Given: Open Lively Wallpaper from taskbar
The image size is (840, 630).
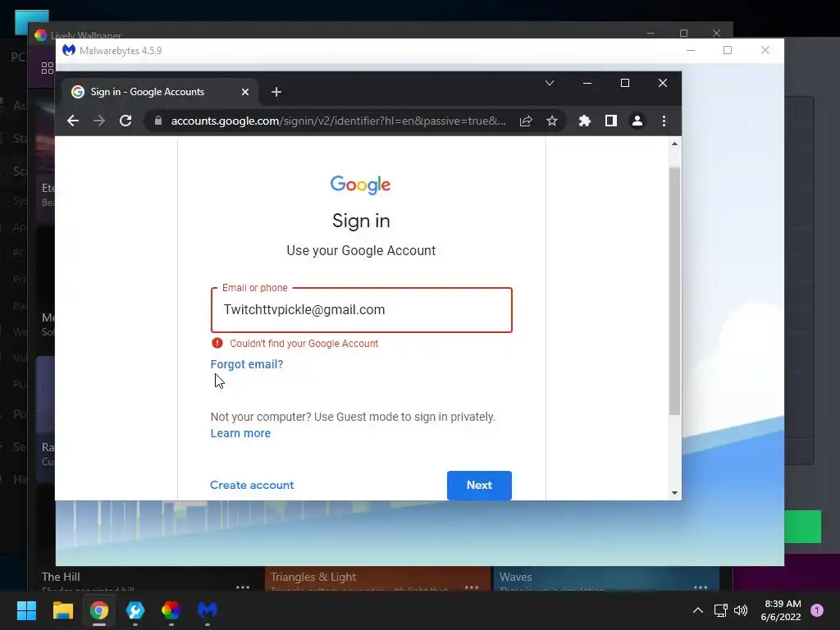Looking at the screenshot, I should [x=171, y=610].
